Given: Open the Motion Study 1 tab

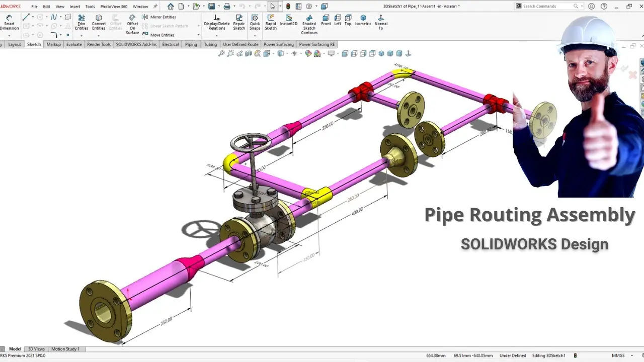Looking at the screenshot, I should pyautogui.click(x=65, y=349).
